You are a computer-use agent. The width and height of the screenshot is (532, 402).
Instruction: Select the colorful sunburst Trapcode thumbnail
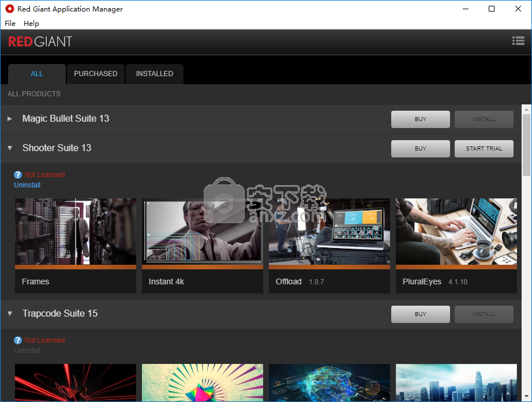(x=202, y=382)
